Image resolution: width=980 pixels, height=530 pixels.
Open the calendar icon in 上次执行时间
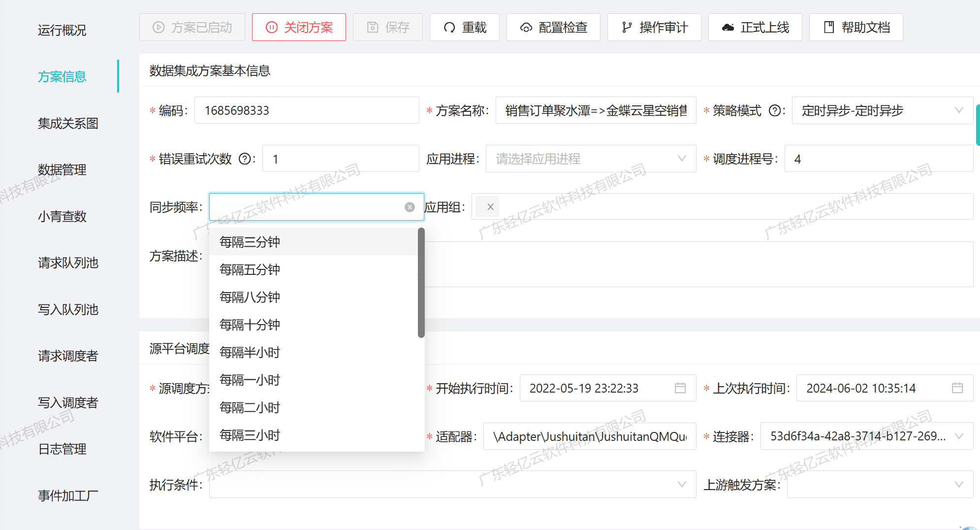[x=957, y=388]
